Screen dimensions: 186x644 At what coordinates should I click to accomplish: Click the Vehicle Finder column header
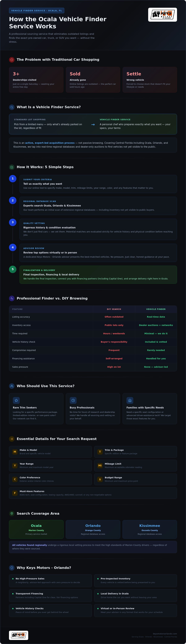coord(156,309)
